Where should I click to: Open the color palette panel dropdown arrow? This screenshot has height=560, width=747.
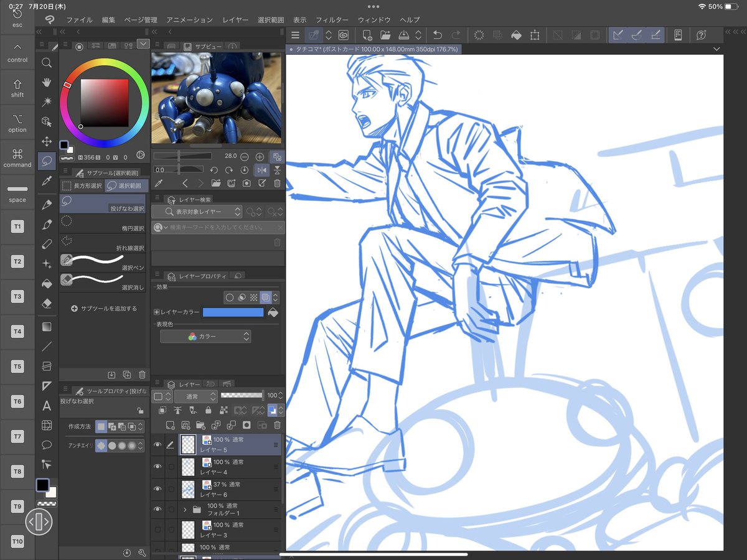point(143,44)
